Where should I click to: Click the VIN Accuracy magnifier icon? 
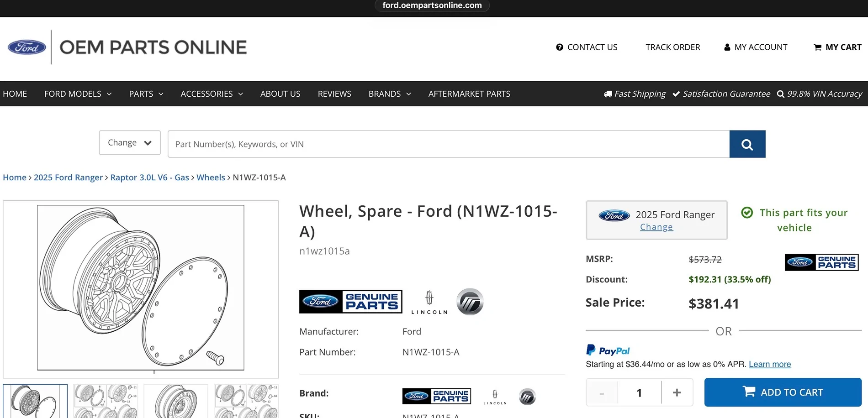pyautogui.click(x=781, y=94)
